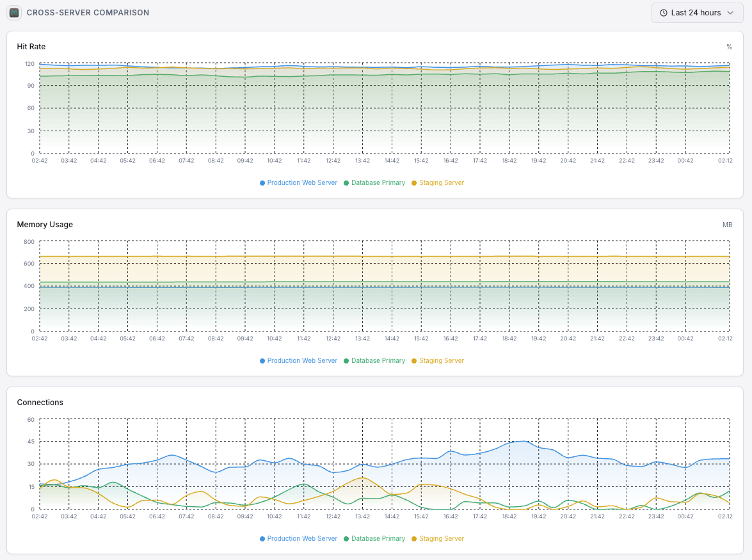Image resolution: width=752 pixels, height=560 pixels.
Task: Click the Connections chart title
Action: pyautogui.click(x=40, y=402)
